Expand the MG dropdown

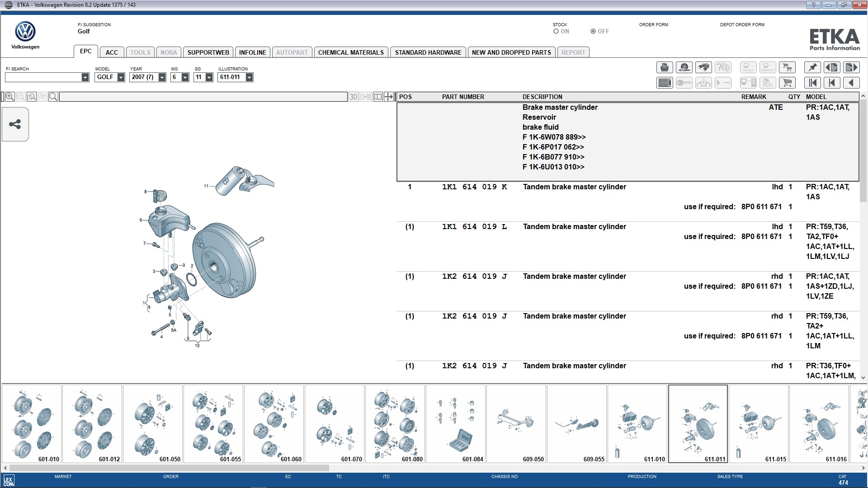click(185, 77)
